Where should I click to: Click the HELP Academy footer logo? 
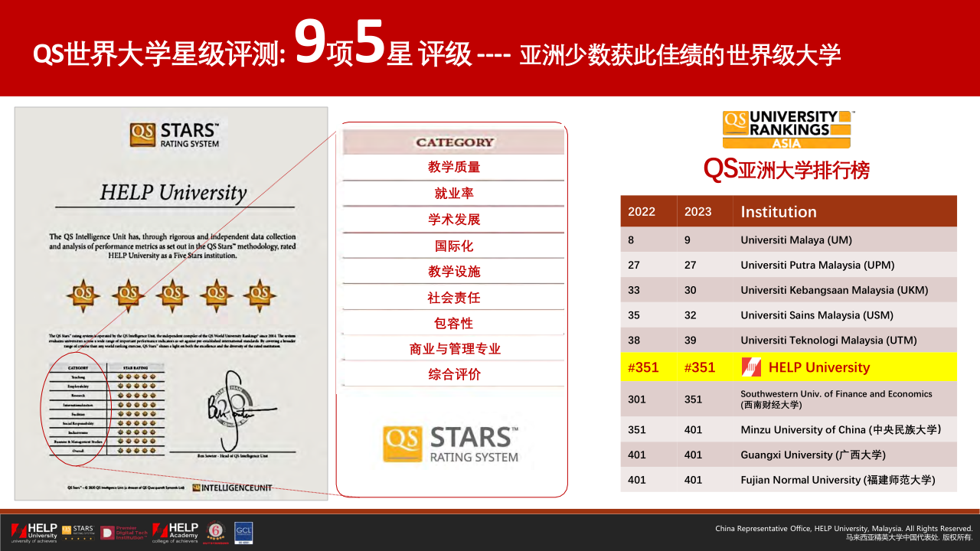click(175, 532)
